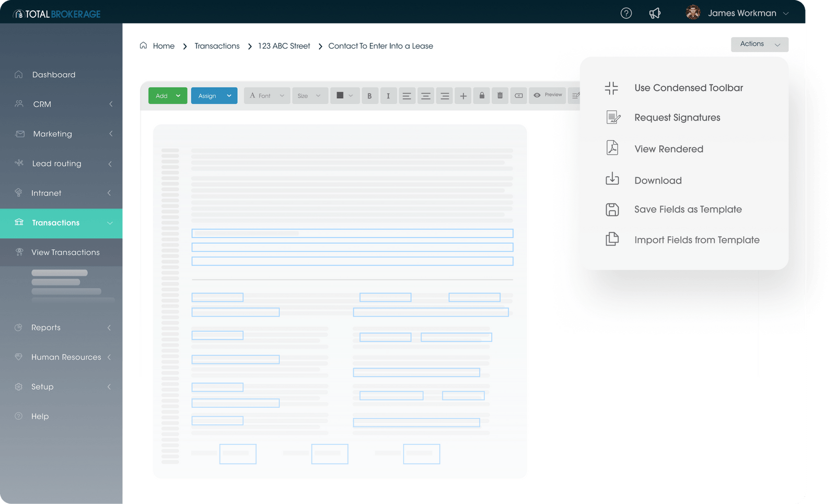Open the Actions button

point(759,44)
